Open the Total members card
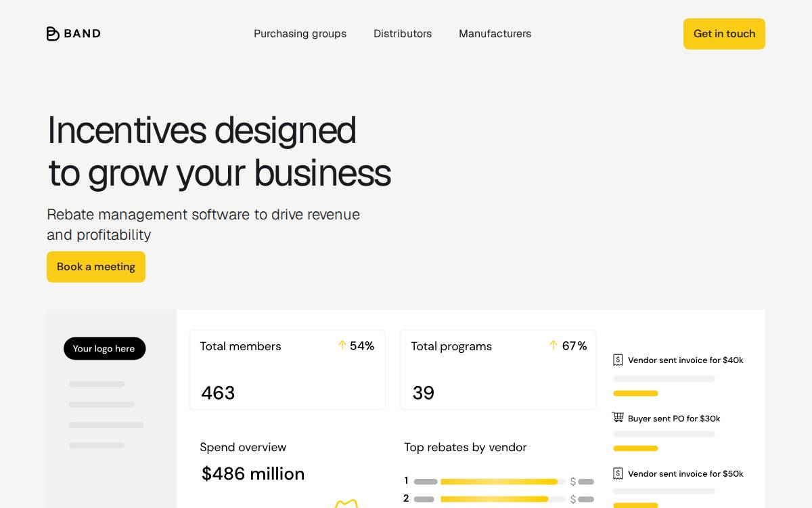Viewport: 812px width, 508px height. 288,370
